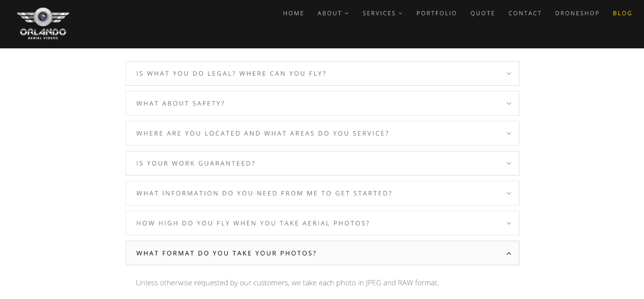The image size is (644, 299).
Task: Select the highlighted Blog menu item
Action: (x=622, y=13)
